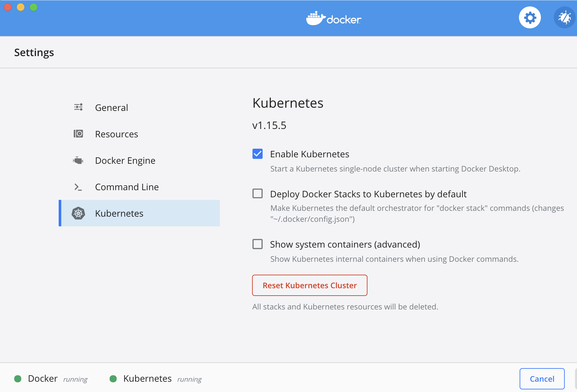
Task: Click Reset Kubernetes Cluster button
Action: 310,285
